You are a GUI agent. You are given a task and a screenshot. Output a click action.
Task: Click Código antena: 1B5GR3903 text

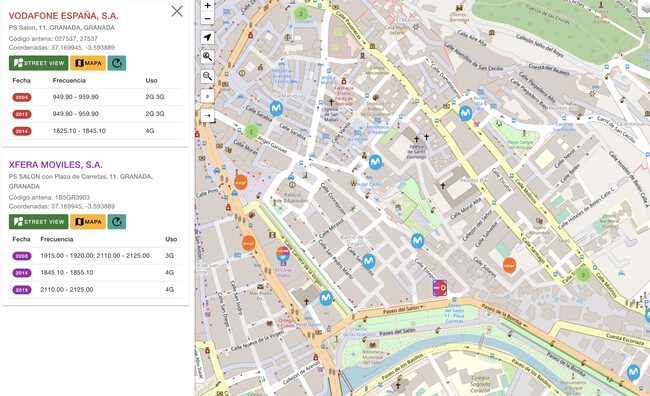tap(49, 197)
